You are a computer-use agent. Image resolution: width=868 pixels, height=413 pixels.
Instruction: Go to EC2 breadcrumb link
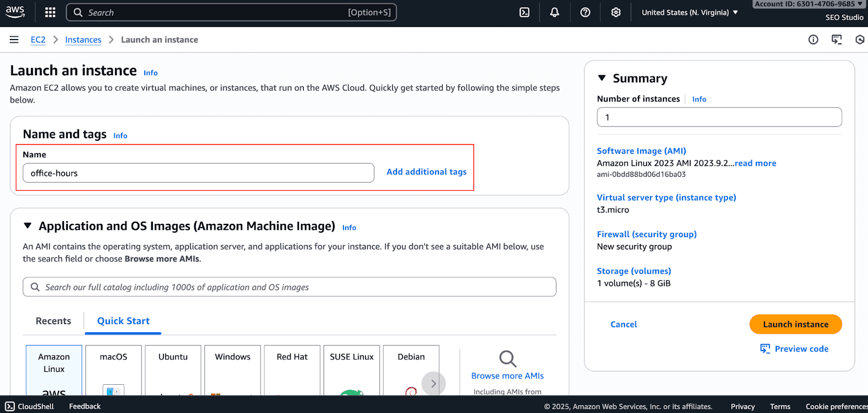pos(38,40)
